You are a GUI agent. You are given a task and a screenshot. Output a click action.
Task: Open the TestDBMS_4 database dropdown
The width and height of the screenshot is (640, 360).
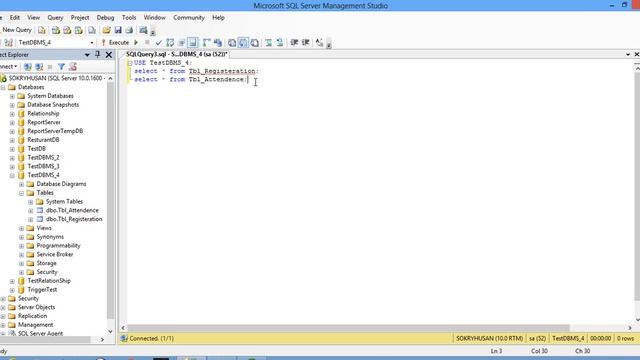pyautogui.click(x=92, y=42)
